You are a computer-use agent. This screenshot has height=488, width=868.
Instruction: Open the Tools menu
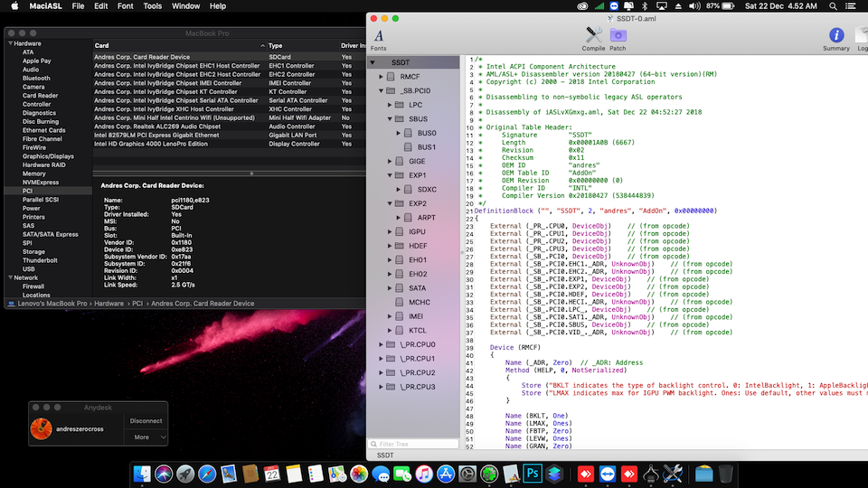[x=152, y=6]
